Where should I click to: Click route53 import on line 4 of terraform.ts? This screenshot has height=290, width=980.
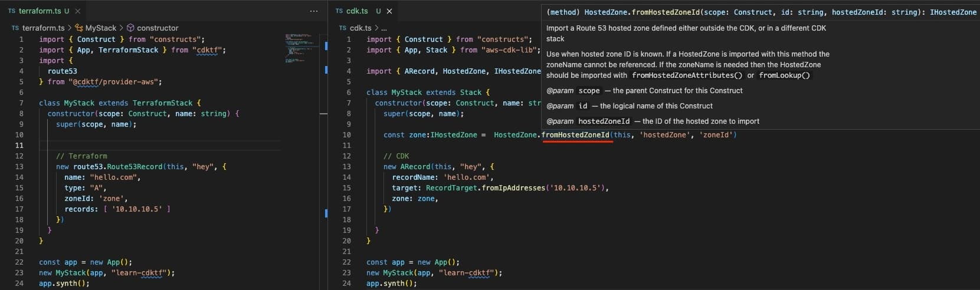click(63, 71)
